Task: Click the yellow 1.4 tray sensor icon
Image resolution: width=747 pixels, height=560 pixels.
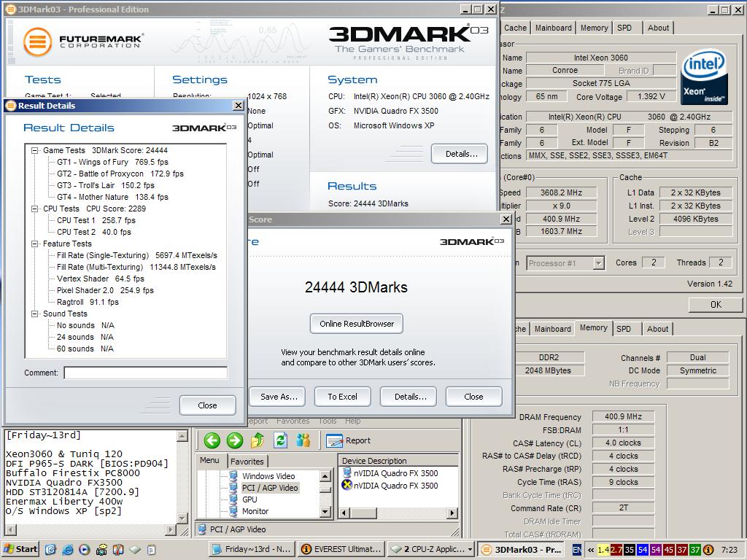Action: pyautogui.click(x=603, y=550)
